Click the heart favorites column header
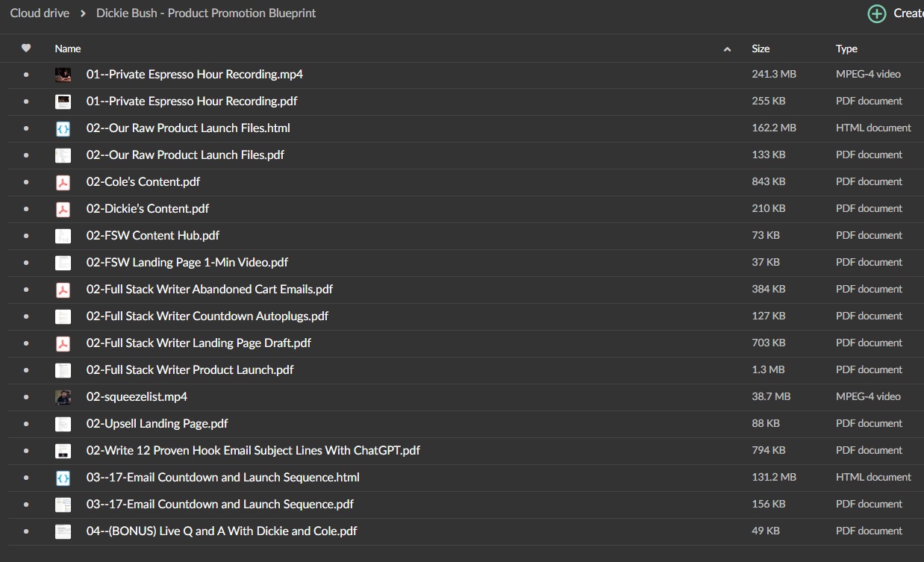This screenshot has height=562, width=924. [x=26, y=49]
